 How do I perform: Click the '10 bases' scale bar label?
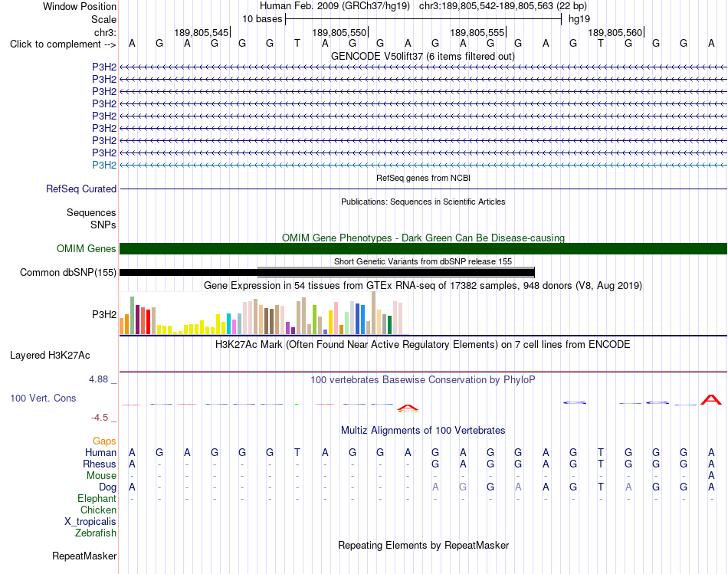262,19
